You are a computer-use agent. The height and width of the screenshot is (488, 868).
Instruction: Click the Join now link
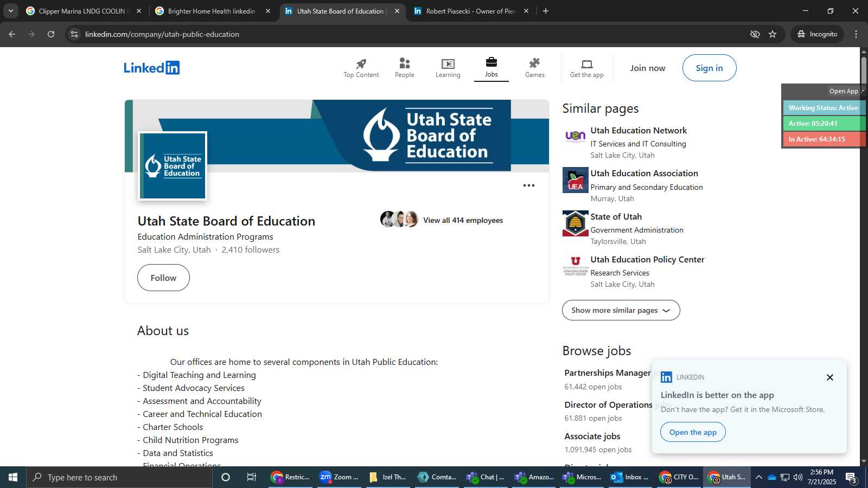(x=647, y=68)
